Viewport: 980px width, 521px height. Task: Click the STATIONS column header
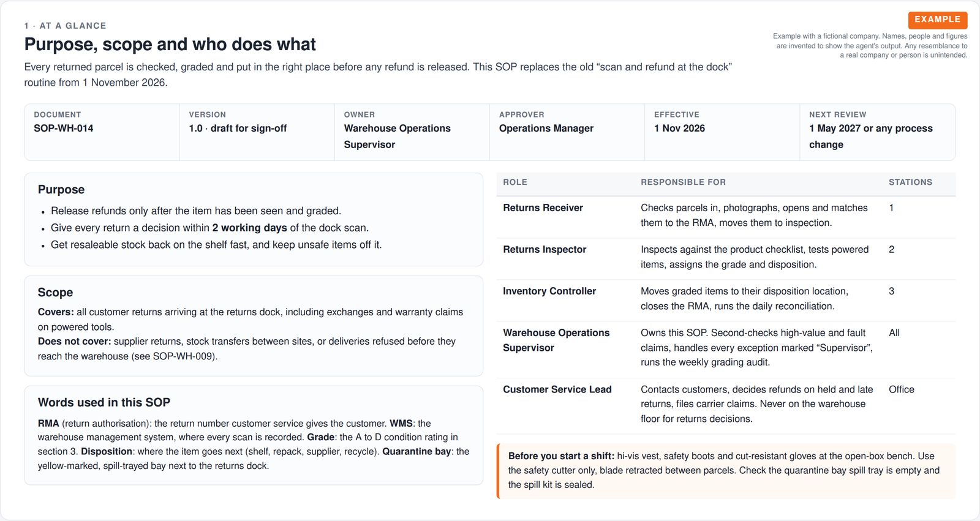click(910, 182)
